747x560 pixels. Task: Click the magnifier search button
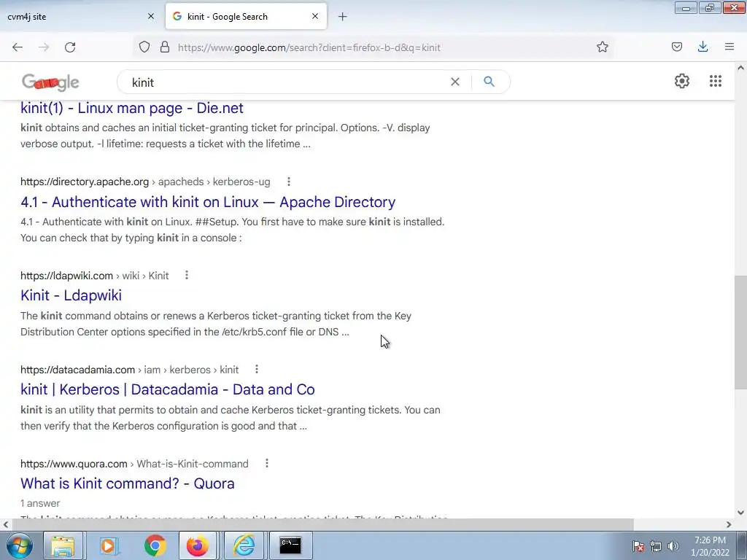click(x=489, y=82)
